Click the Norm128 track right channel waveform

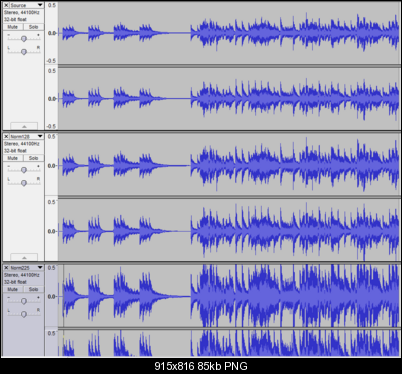coord(229,230)
